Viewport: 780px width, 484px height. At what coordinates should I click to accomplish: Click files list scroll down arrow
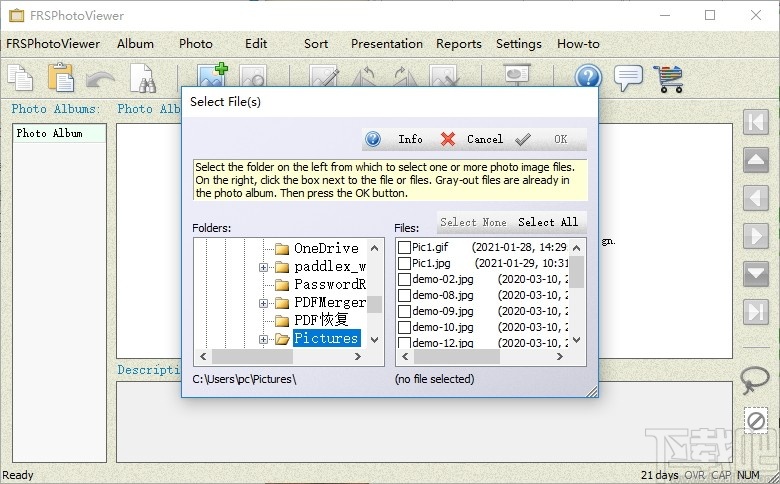point(577,340)
